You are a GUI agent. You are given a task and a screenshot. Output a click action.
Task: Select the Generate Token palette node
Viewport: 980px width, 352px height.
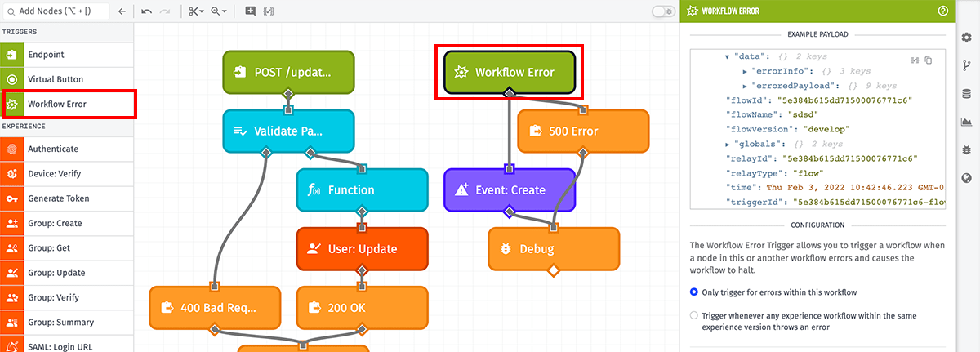(67, 198)
